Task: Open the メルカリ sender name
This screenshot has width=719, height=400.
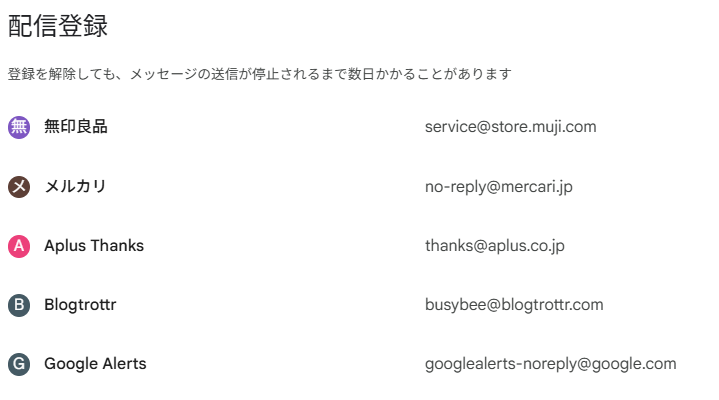Action: click(75, 187)
